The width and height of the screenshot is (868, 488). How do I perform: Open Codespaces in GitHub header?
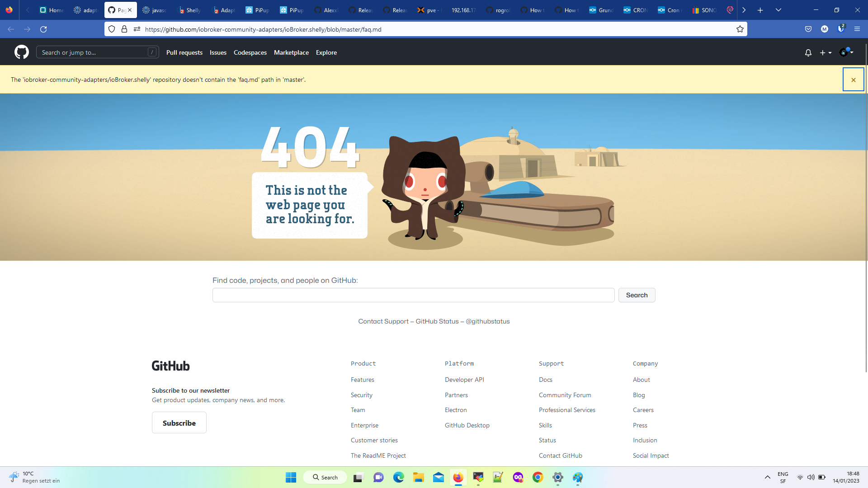pyautogui.click(x=250, y=53)
